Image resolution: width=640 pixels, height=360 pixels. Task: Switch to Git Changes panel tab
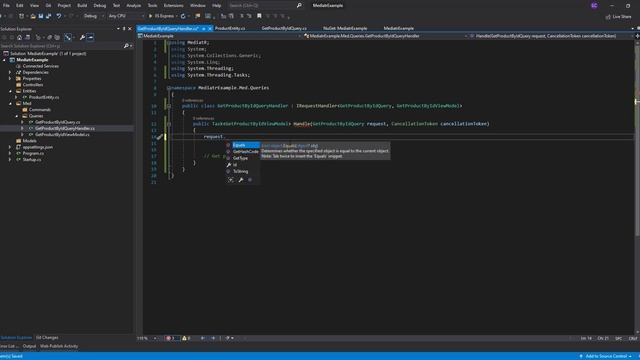(x=47, y=338)
